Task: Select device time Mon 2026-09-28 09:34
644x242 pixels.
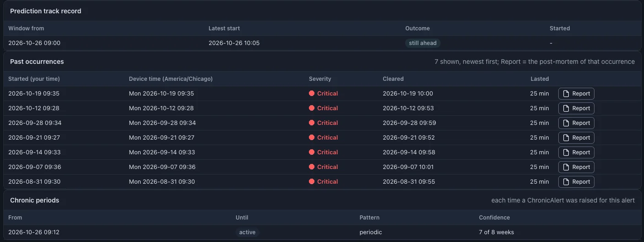Action: 162,123
